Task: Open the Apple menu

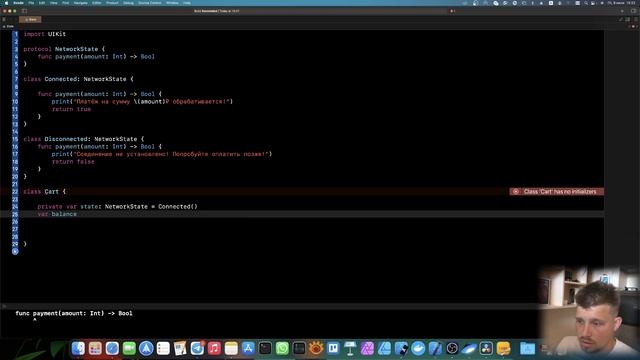Action: [x=6, y=3]
